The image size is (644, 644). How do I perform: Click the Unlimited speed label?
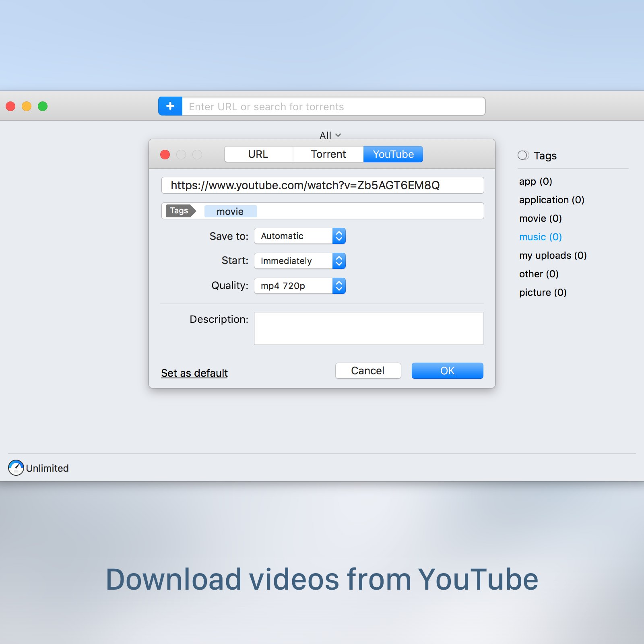[x=47, y=468]
